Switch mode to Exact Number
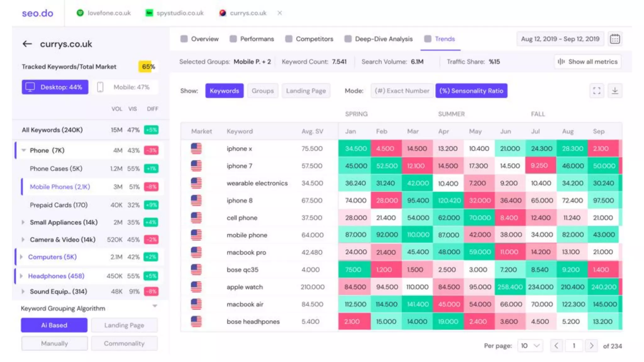The width and height of the screenshot is (644, 362). click(x=402, y=91)
